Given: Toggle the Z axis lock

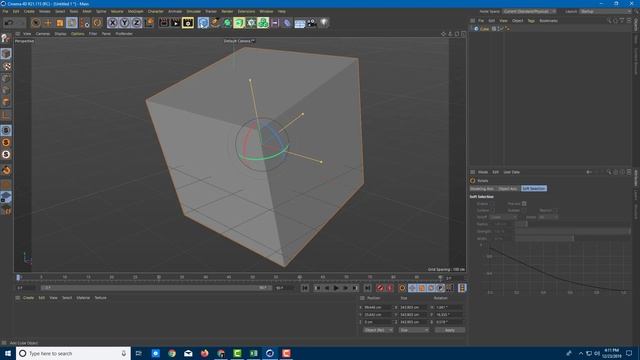Looking at the screenshot, I should pyautogui.click(x=136, y=23).
